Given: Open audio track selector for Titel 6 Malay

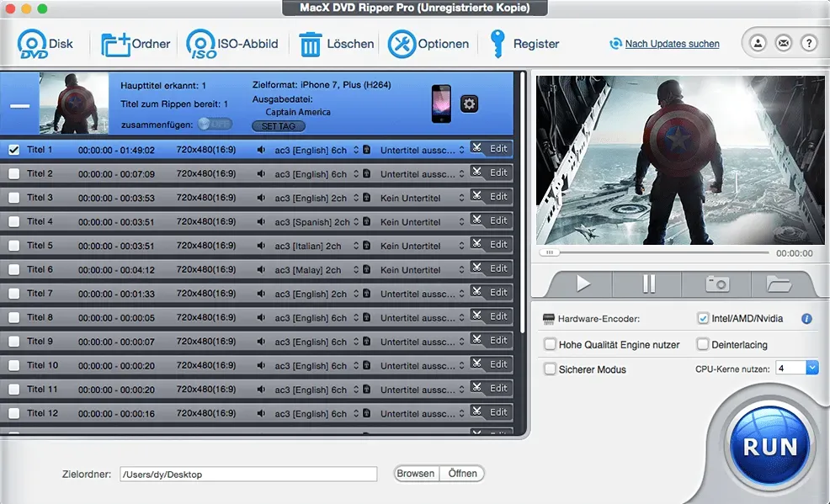Looking at the screenshot, I should click(356, 270).
